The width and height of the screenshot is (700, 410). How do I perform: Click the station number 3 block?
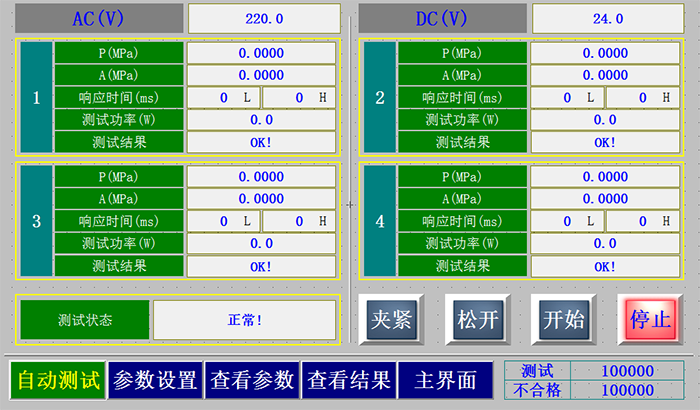pos(36,221)
